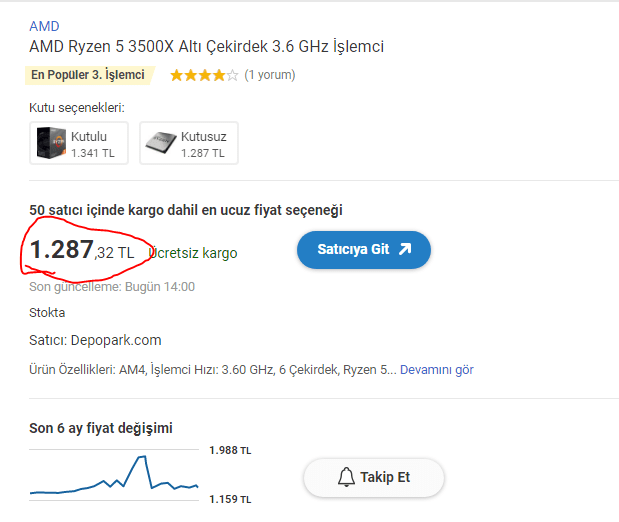Select the Kutusuz 1.287 TL option
The image size is (619, 522).
[189, 143]
